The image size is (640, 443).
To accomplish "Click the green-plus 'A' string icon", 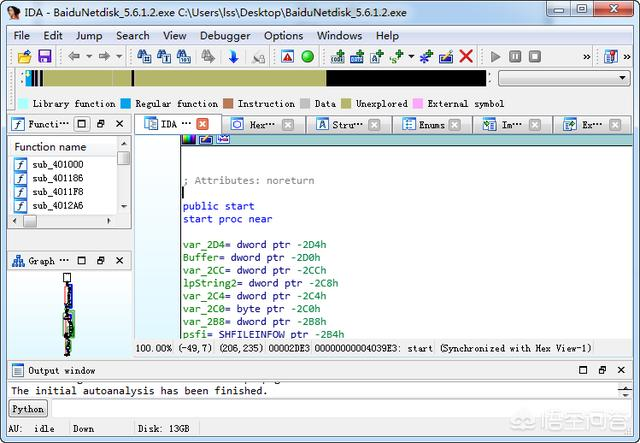I will tap(377, 56).
